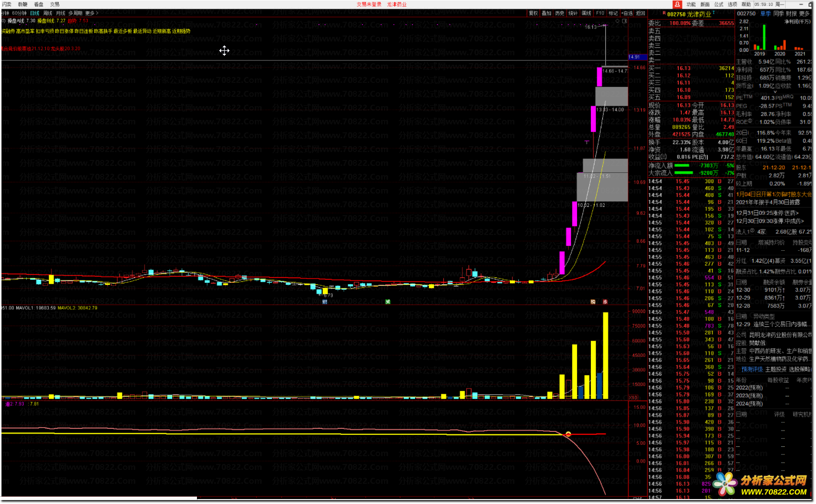Image resolution: width=816 pixels, height=504 pixels.
Task: Click the 卖一 order book row
Action: tap(691, 60)
